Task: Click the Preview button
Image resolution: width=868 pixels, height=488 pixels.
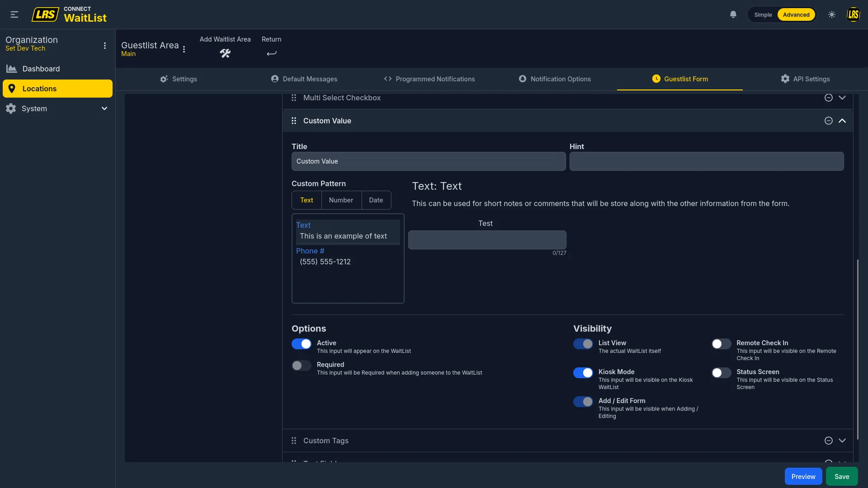Action: pyautogui.click(x=803, y=477)
